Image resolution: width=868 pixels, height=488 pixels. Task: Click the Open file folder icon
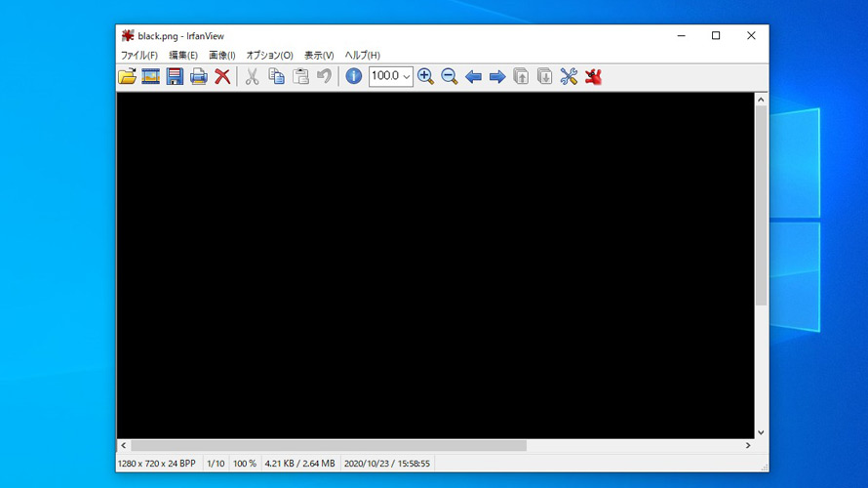coord(128,76)
